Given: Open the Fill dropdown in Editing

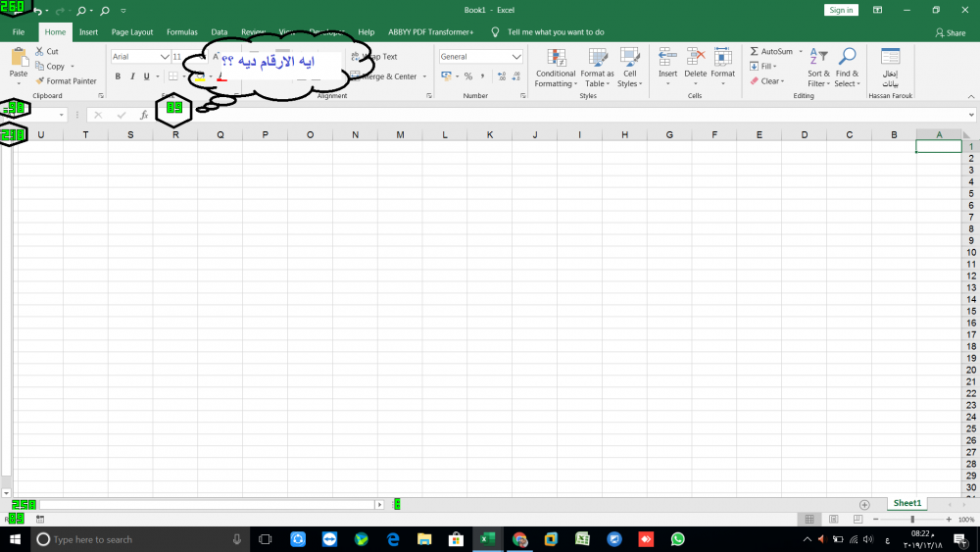Looking at the screenshot, I should (763, 67).
